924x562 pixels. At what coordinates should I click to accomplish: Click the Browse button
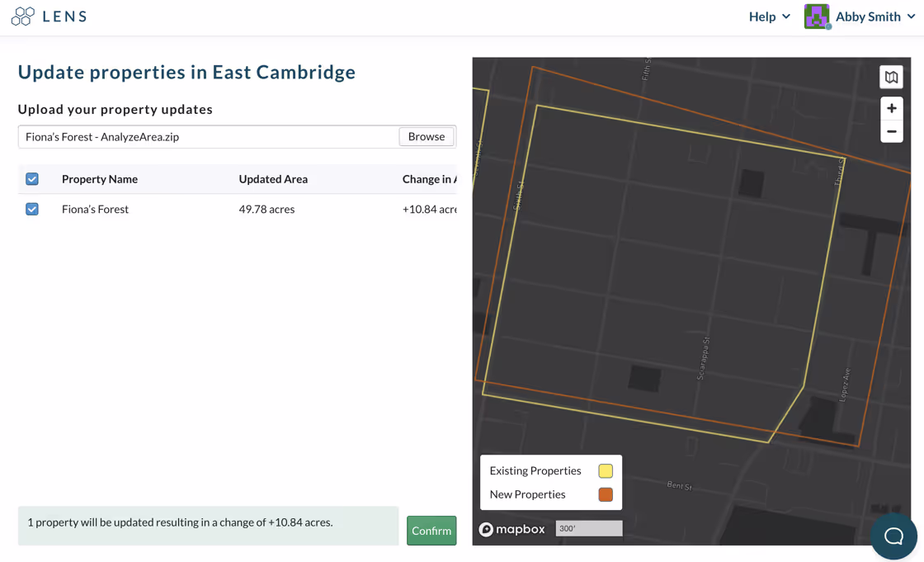[x=426, y=136]
